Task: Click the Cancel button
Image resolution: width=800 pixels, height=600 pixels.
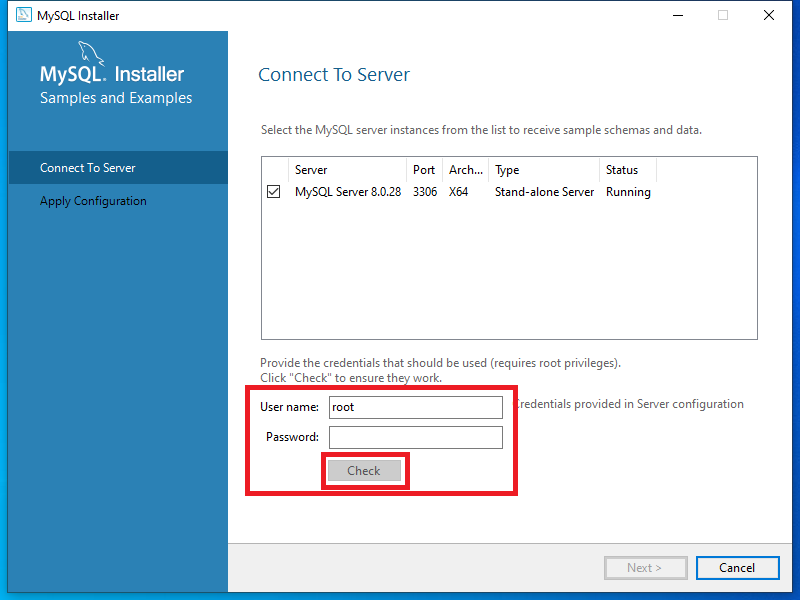Action: (737, 568)
